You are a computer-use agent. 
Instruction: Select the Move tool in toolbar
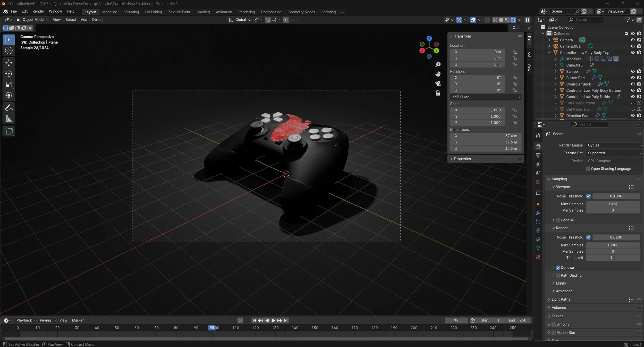9,63
